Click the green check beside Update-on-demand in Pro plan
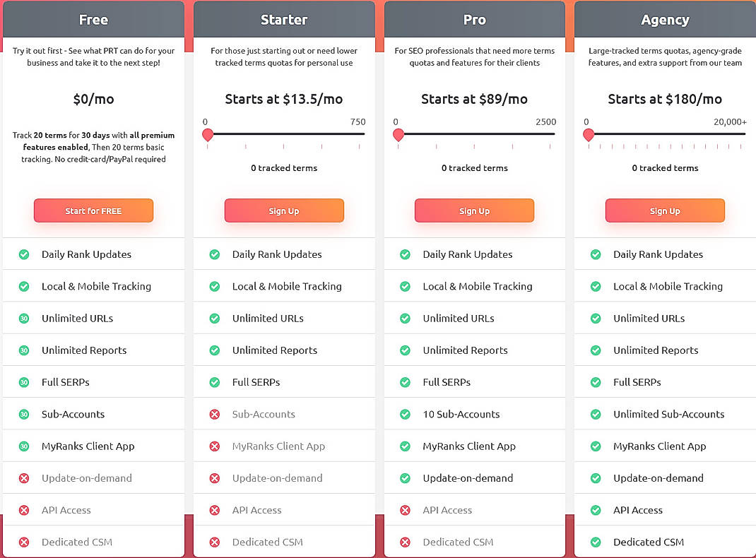The width and height of the screenshot is (756, 558). (405, 477)
